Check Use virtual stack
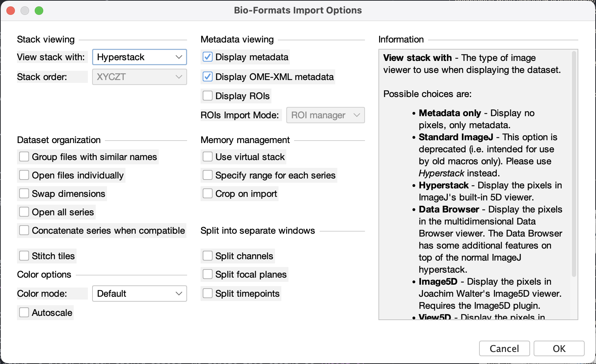 (x=208, y=157)
